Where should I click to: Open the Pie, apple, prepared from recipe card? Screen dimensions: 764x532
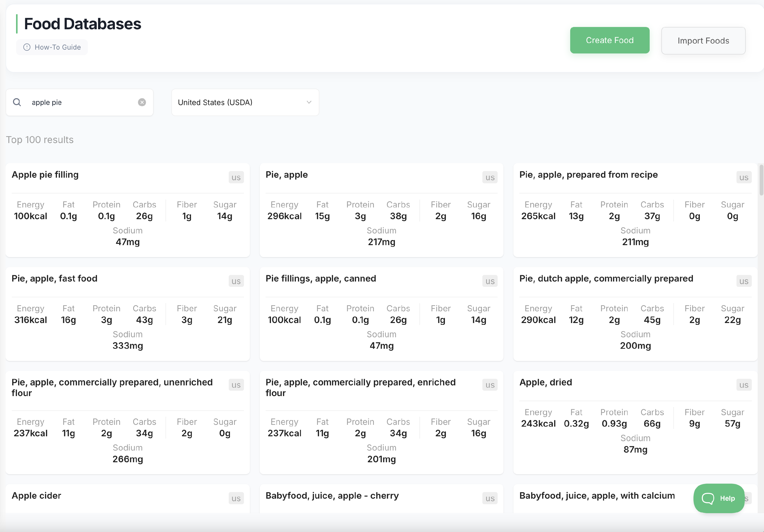pyautogui.click(x=588, y=175)
